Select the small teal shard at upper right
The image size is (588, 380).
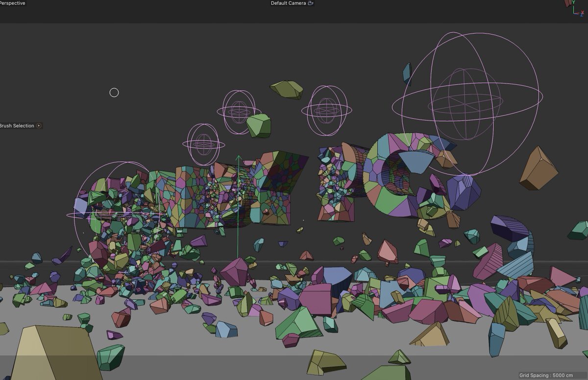(x=407, y=72)
